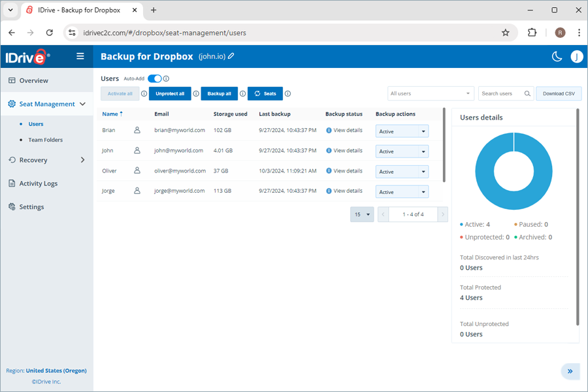Open Jorge's Active backup actions dropdown
Screen dimensions: 588x392
(x=402, y=191)
